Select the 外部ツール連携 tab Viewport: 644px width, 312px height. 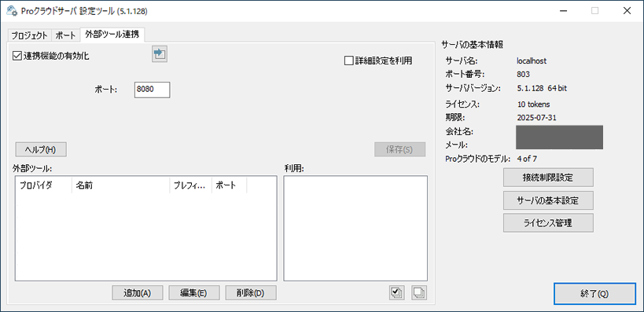tap(112, 35)
